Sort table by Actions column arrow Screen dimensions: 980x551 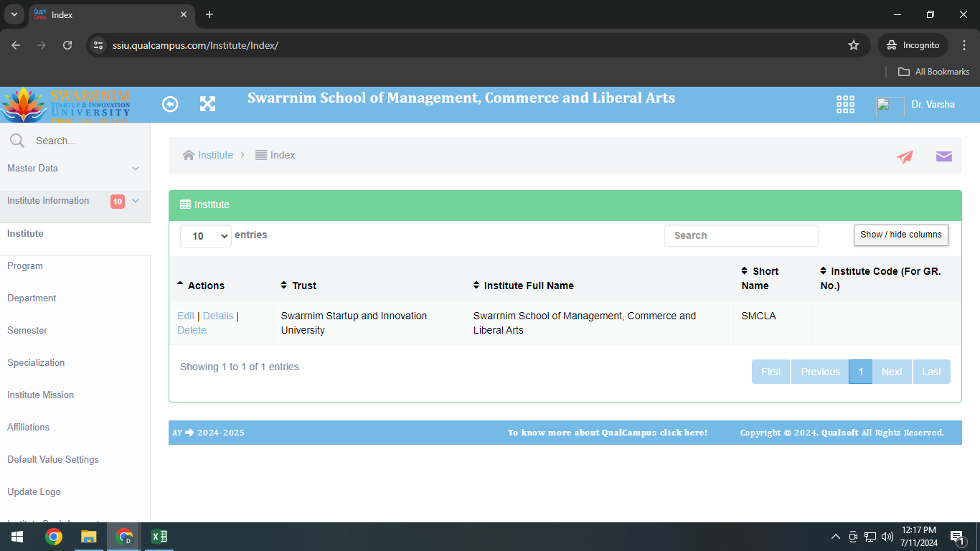(x=180, y=284)
